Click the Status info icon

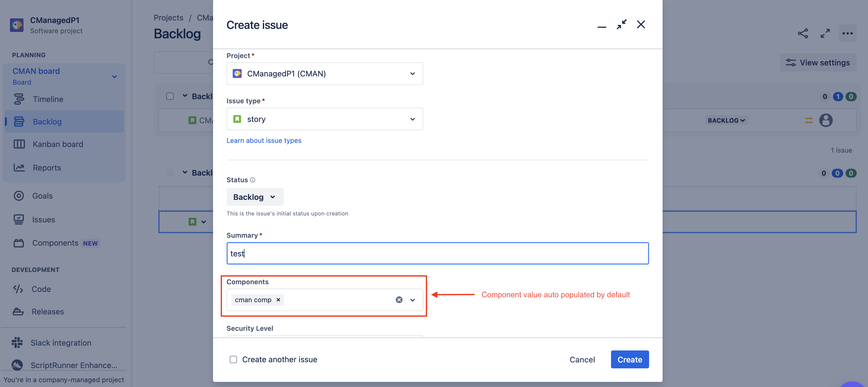click(252, 180)
